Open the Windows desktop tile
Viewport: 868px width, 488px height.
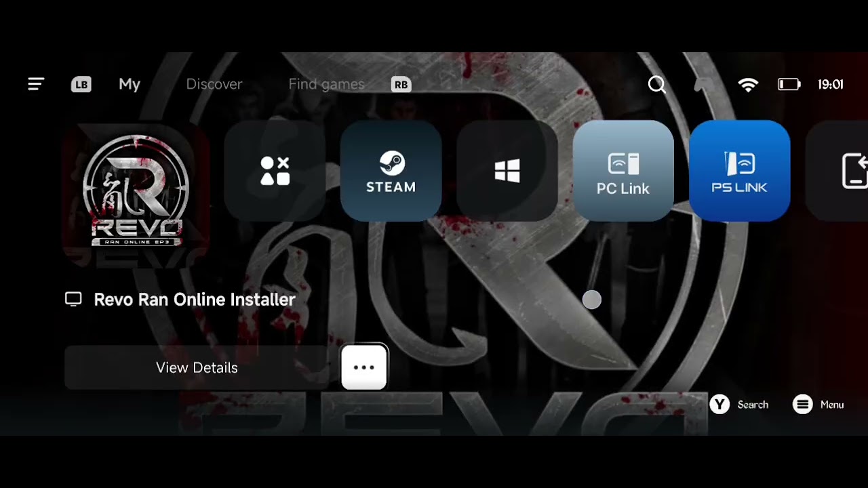click(x=507, y=171)
